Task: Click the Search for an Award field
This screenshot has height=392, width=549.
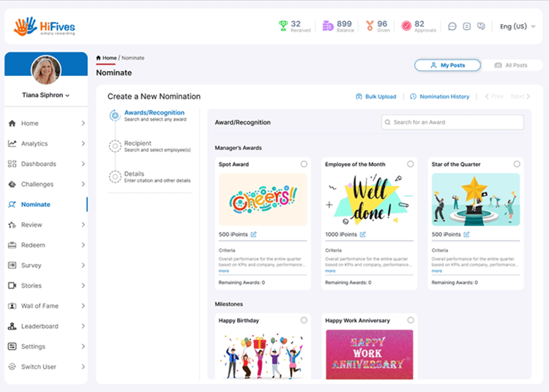Action: point(452,122)
